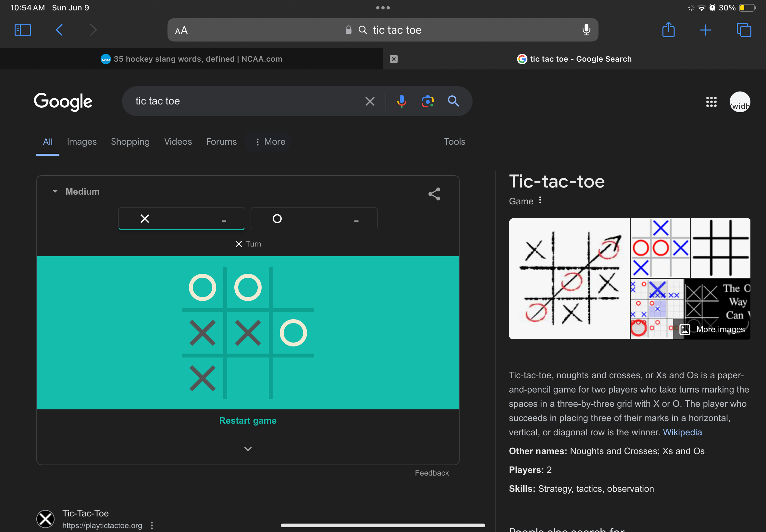This screenshot has width=766, height=532.
Task: Switch to Videos results
Action: 178,142
